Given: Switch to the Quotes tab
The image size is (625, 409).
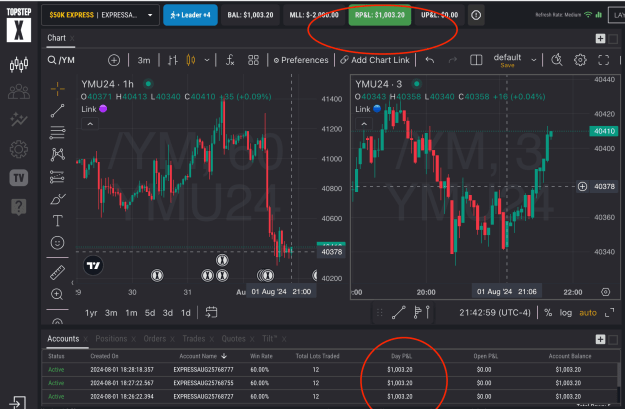Looking at the screenshot, I should [x=234, y=339].
